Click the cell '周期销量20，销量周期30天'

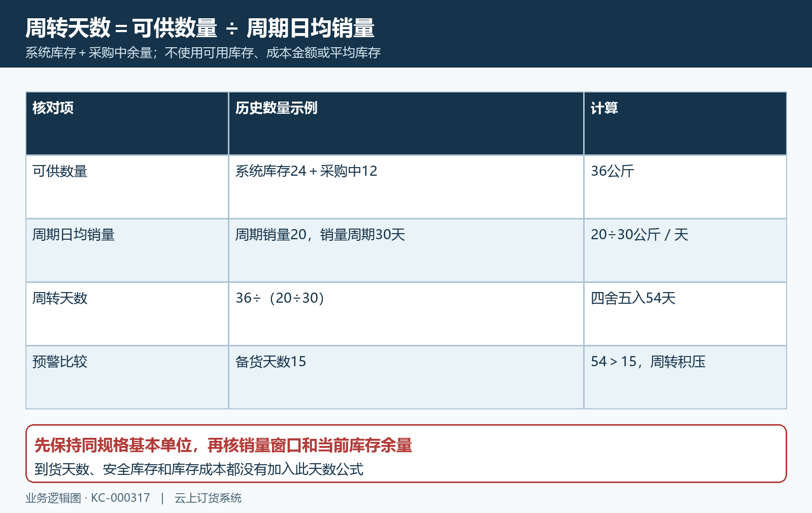point(406,250)
